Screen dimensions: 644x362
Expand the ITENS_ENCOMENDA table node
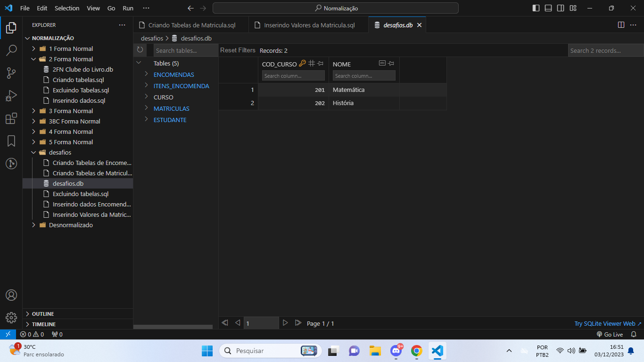tap(147, 85)
